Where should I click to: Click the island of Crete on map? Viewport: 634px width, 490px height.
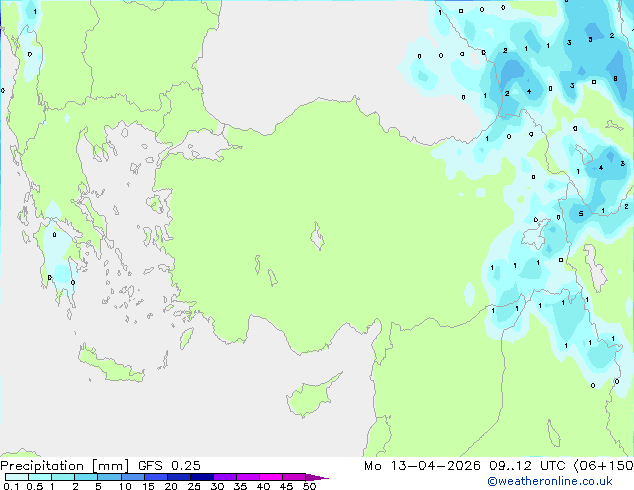tap(111, 366)
